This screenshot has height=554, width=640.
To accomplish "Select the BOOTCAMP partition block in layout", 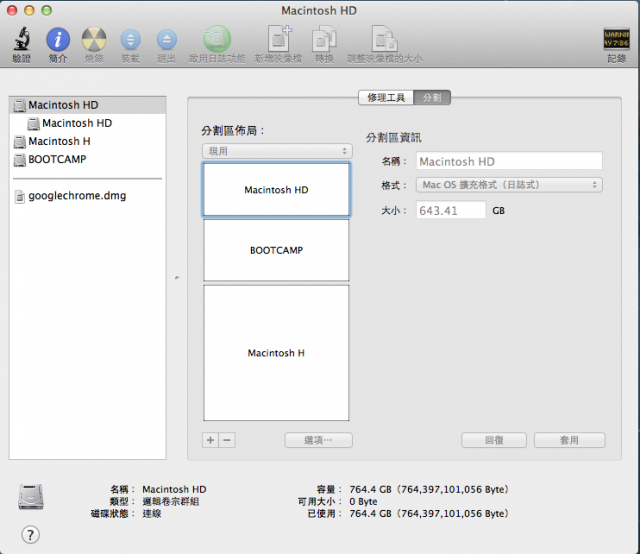I will [x=276, y=250].
